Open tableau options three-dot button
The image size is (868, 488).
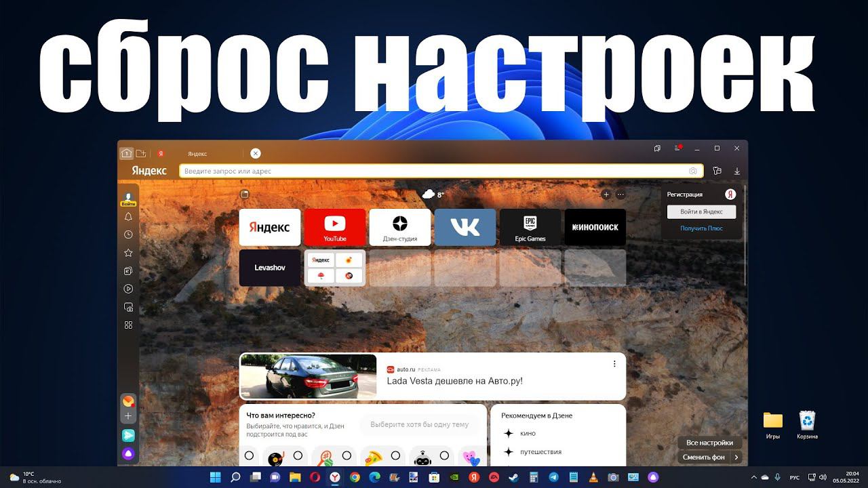pos(620,195)
